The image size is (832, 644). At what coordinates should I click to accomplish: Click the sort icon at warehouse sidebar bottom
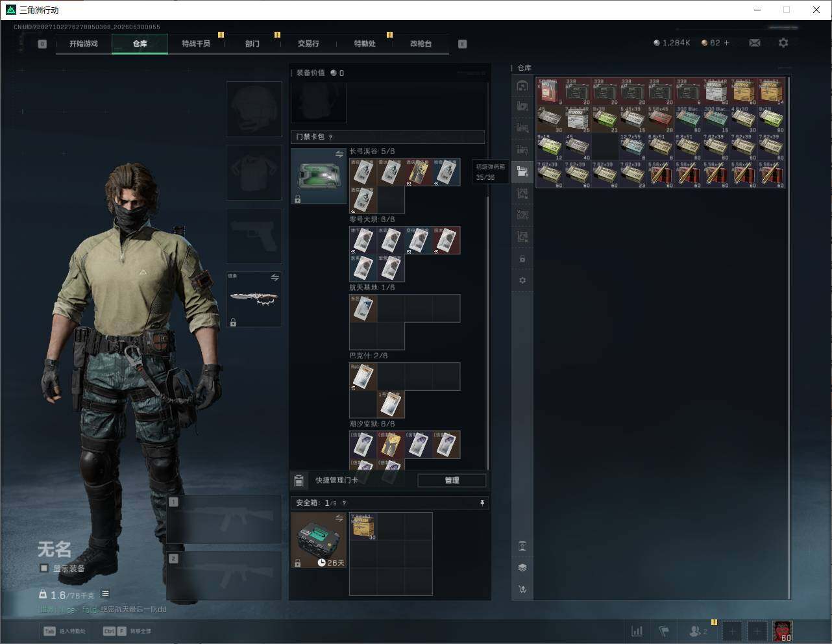tap(522, 589)
